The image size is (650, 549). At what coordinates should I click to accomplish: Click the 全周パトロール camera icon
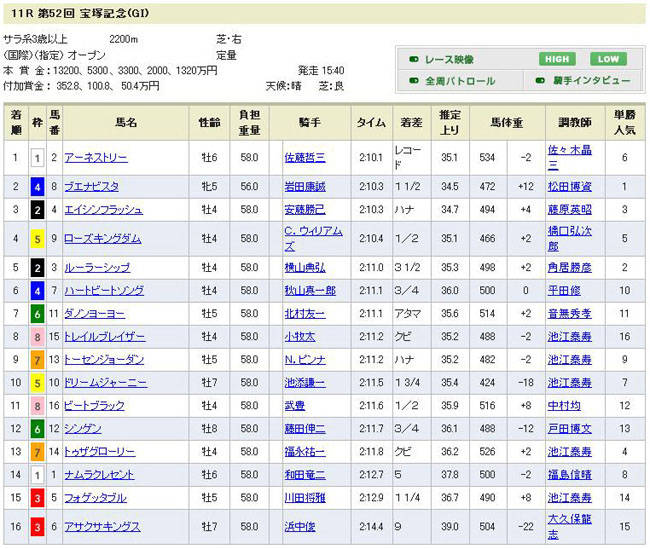tap(413, 81)
